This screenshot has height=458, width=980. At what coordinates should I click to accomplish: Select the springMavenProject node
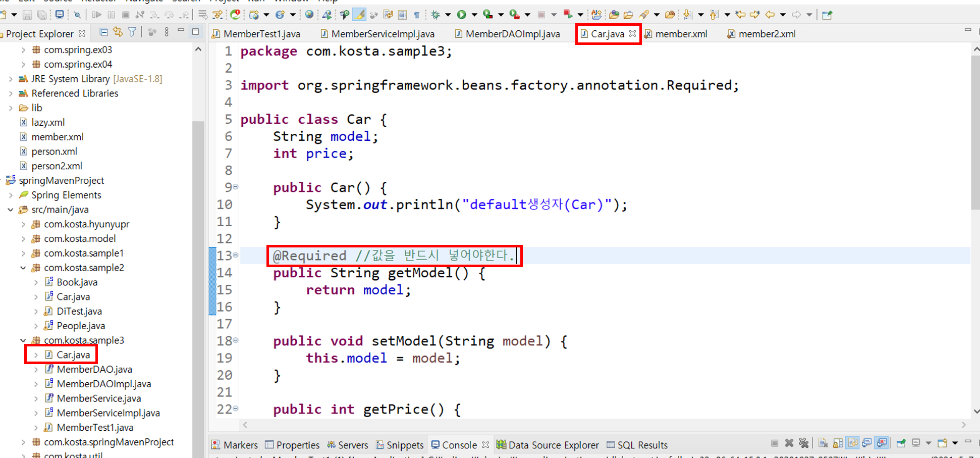[62, 180]
